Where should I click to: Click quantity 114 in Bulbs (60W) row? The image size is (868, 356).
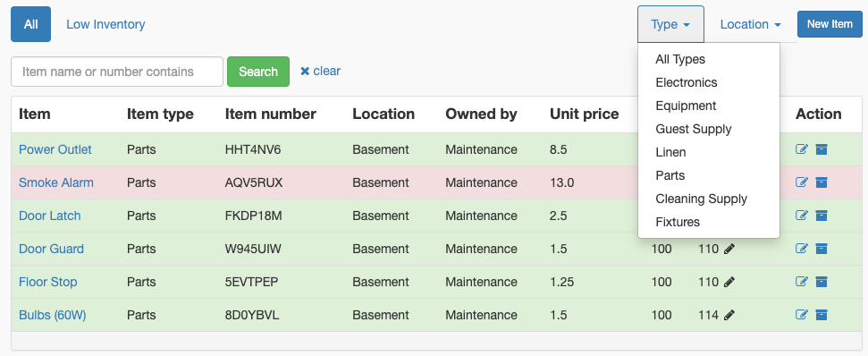[x=709, y=315]
